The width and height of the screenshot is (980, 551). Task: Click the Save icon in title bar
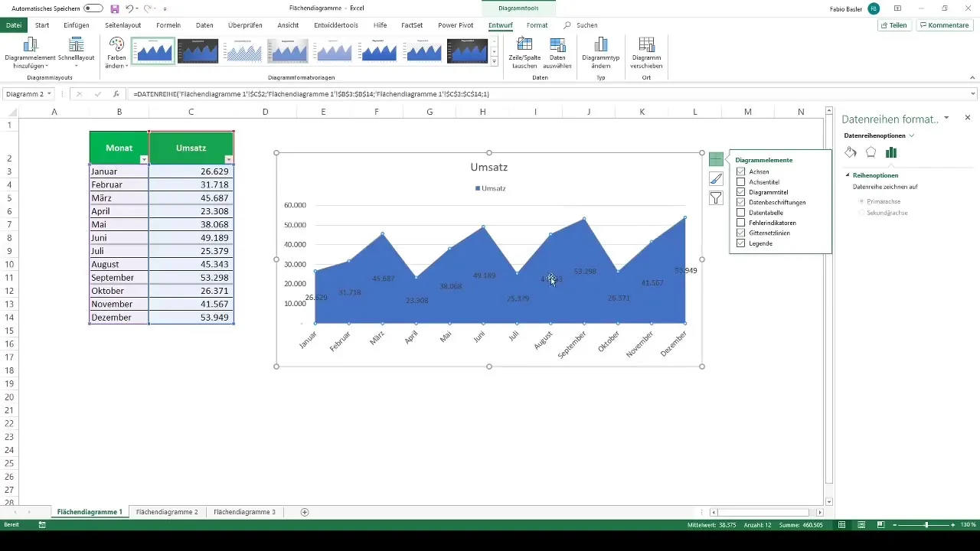pyautogui.click(x=115, y=8)
